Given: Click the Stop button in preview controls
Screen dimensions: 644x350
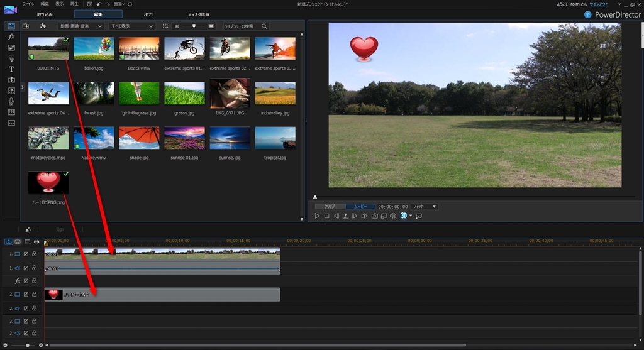Looking at the screenshot, I should [x=326, y=216].
